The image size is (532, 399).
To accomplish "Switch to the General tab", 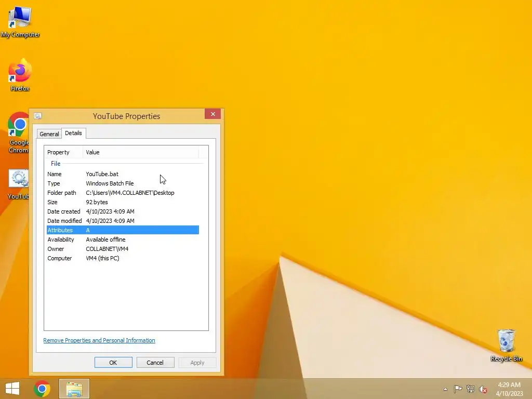I will pyautogui.click(x=49, y=134).
